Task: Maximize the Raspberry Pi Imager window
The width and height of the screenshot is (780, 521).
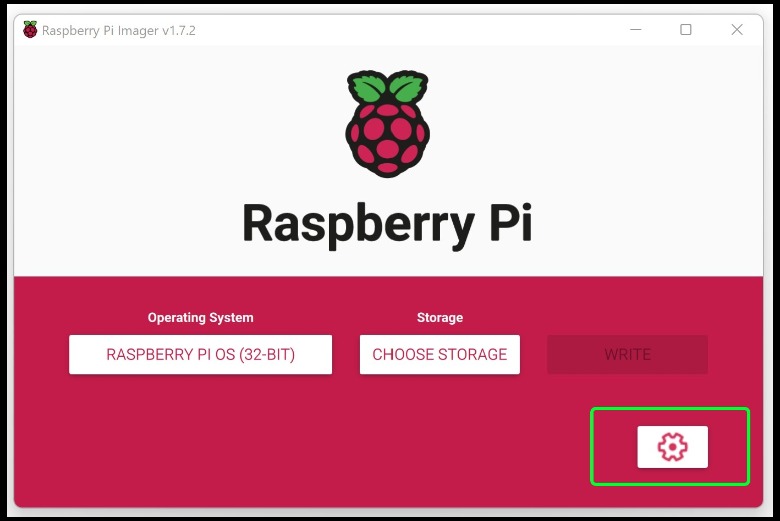Action: [685, 30]
